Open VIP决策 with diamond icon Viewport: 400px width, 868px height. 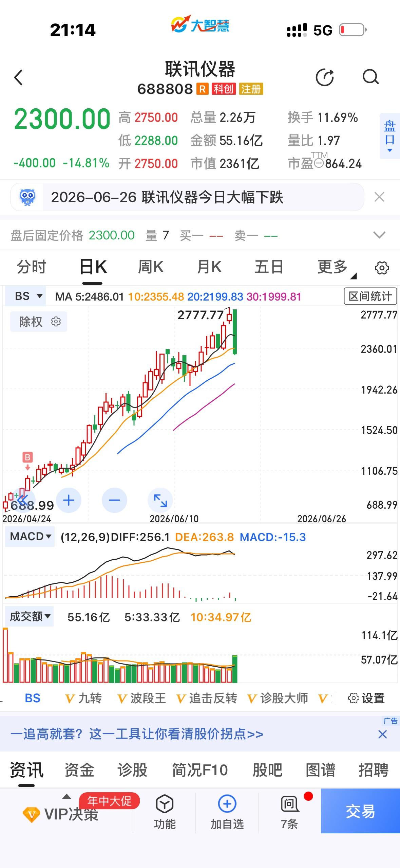[60, 814]
